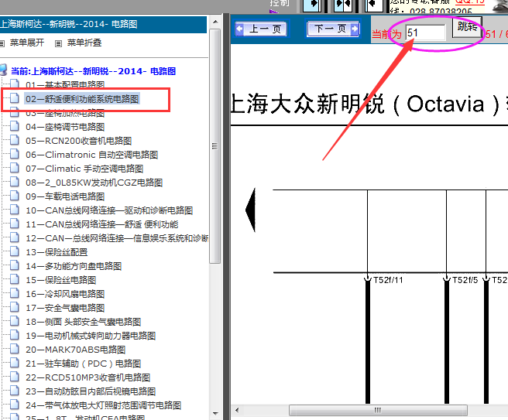Click the root node icon beside 当前:上海斯柯达

(x=3, y=70)
